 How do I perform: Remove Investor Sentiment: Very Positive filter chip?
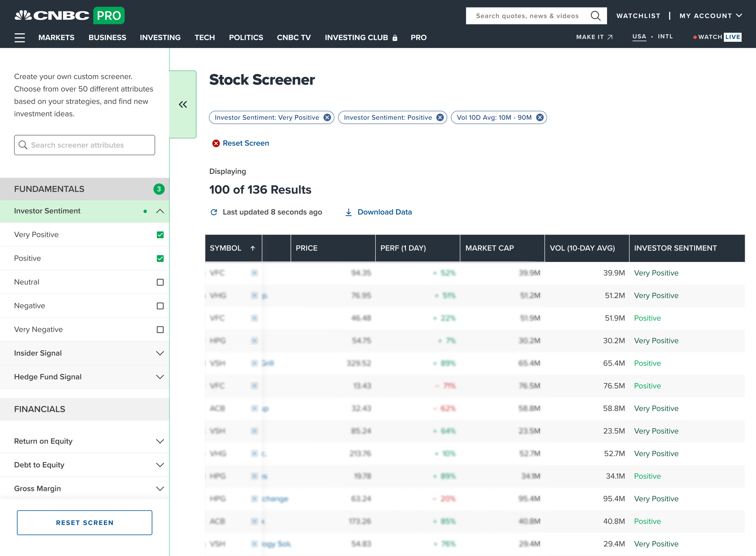(327, 117)
